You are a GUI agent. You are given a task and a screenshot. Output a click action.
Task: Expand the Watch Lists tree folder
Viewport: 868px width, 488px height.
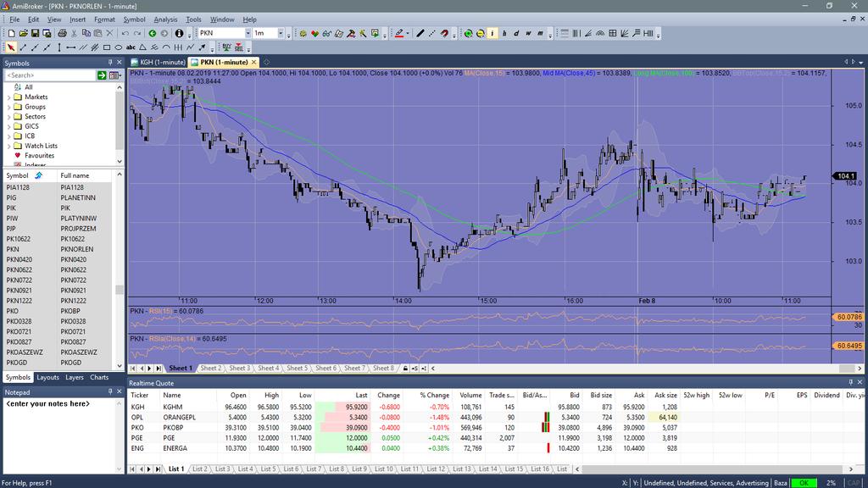click(8, 146)
